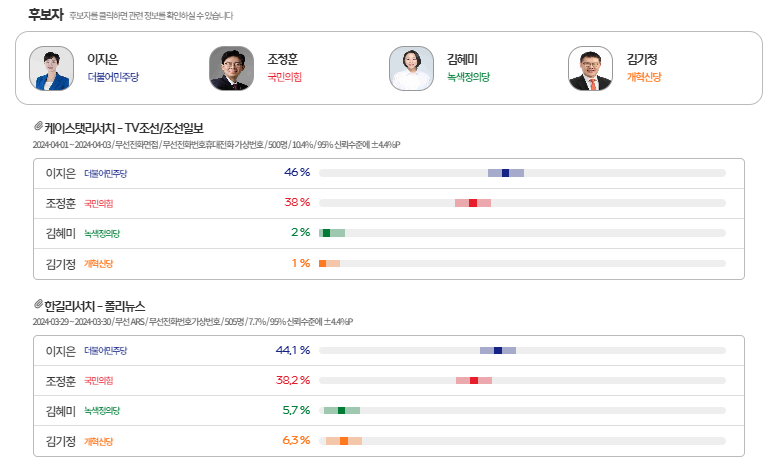Open the 한길리서치 - 폴리뉴스 poll title
783x470 pixels.
102,305
